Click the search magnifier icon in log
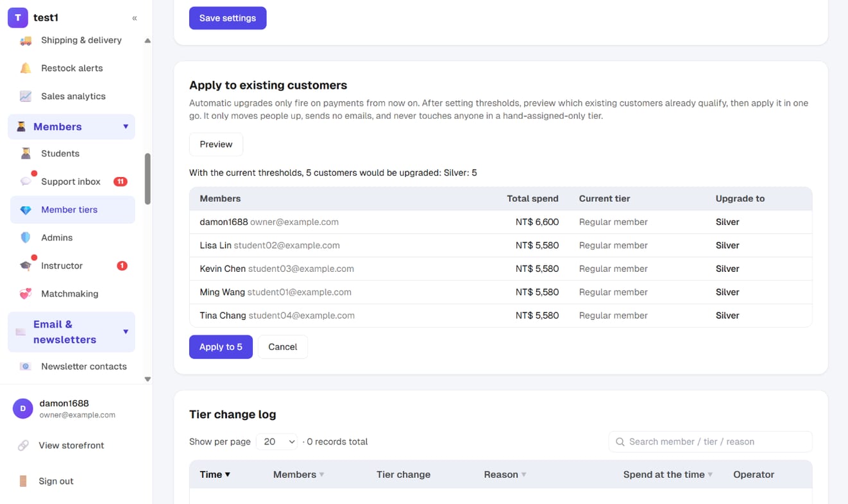 [x=620, y=442]
